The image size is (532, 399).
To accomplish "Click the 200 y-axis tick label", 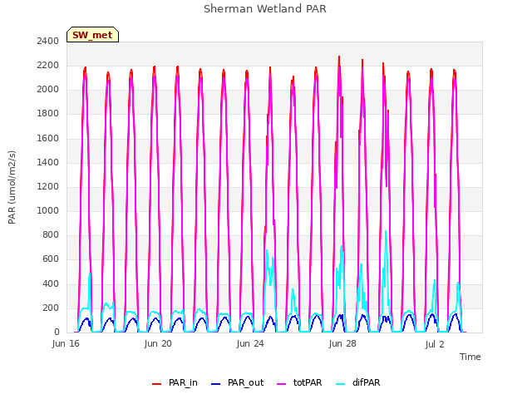I will (51, 308).
